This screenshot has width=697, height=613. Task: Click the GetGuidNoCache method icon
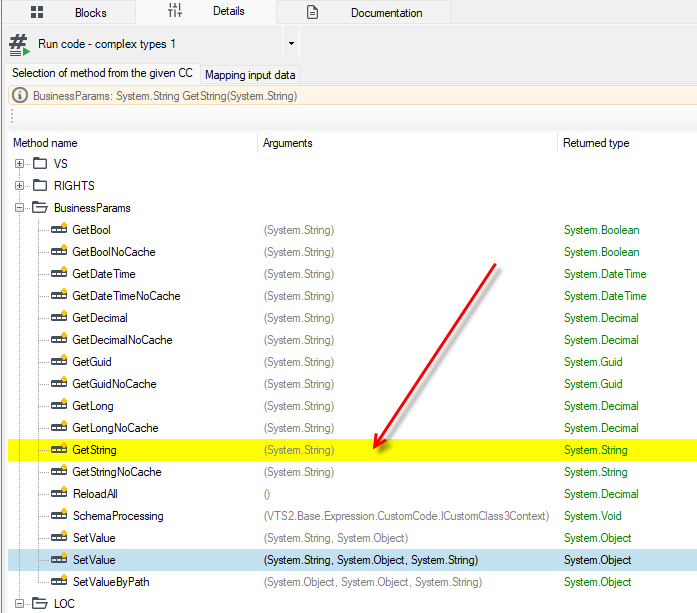point(59,383)
